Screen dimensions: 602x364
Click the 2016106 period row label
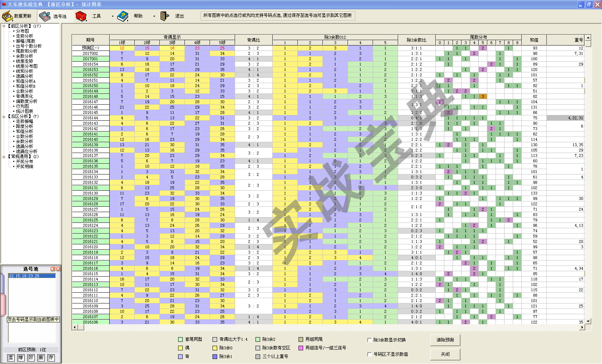[90, 322]
